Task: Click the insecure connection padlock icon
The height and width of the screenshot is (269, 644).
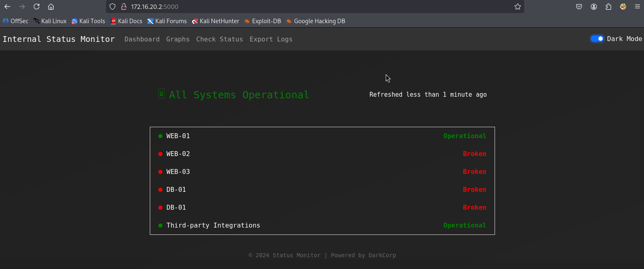Action: pyautogui.click(x=124, y=7)
